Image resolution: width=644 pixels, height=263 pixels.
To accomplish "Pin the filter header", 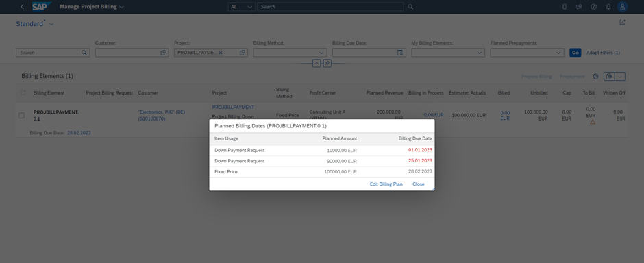I will point(327,64).
